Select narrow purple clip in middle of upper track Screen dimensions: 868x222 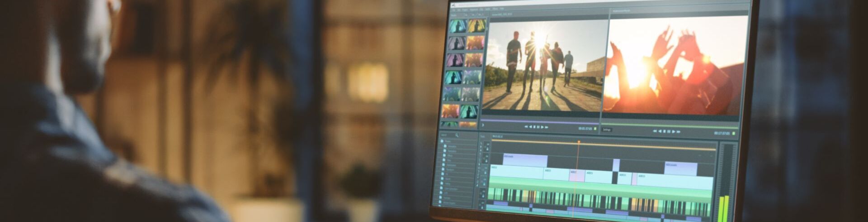tap(616, 165)
